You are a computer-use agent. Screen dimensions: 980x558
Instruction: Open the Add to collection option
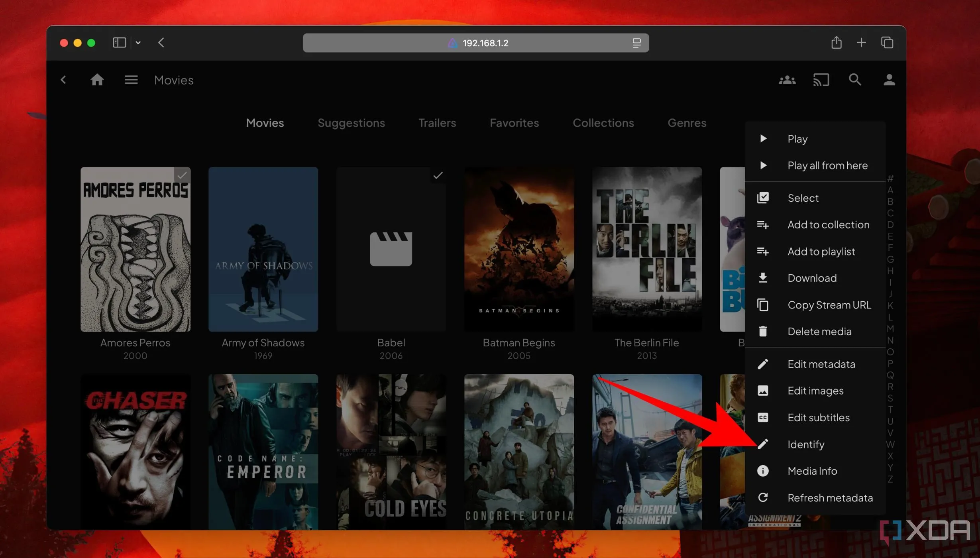click(828, 225)
